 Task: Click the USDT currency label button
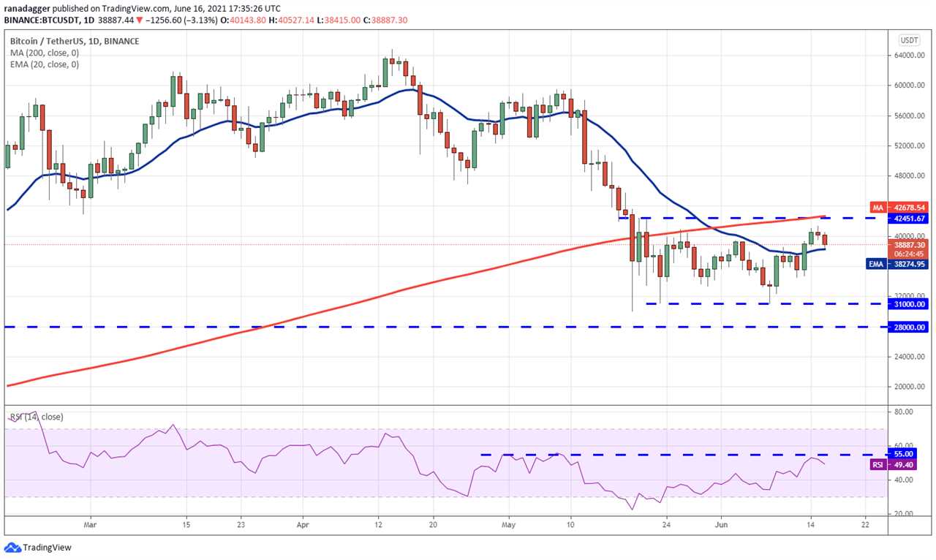pos(910,40)
